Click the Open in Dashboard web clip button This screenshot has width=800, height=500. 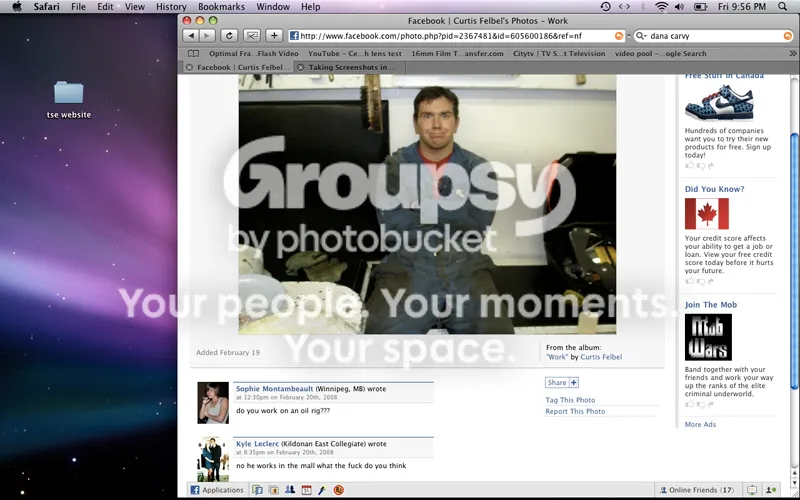coord(252,36)
